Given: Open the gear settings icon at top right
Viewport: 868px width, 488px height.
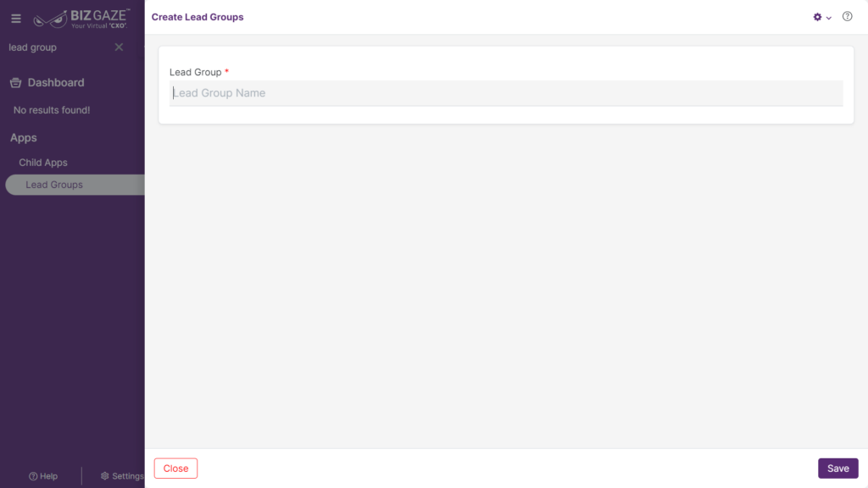Looking at the screenshot, I should 817,17.
